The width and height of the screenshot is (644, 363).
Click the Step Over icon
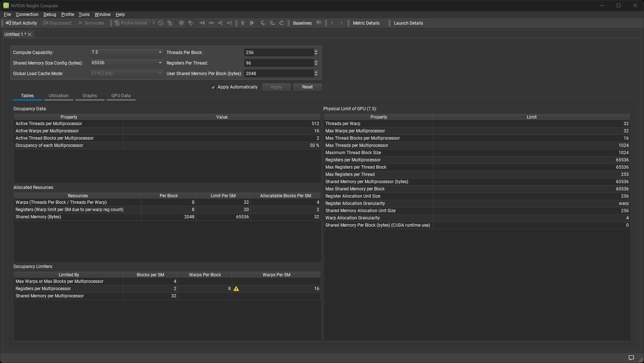pyautogui.click(x=272, y=23)
